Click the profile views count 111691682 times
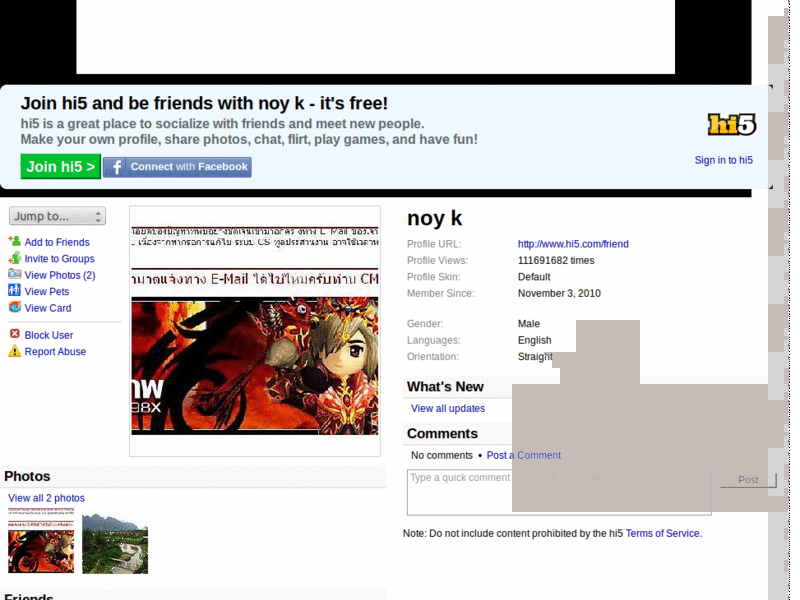Image resolution: width=800 pixels, height=600 pixels. click(556, 260)
